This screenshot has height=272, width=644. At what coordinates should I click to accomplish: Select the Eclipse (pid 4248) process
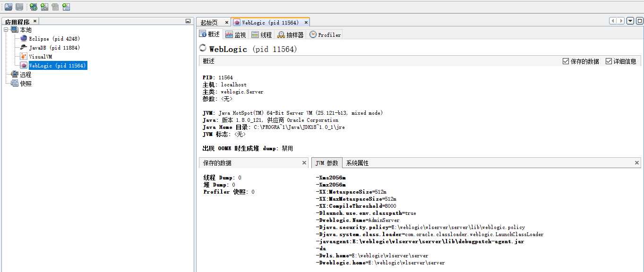54,39
